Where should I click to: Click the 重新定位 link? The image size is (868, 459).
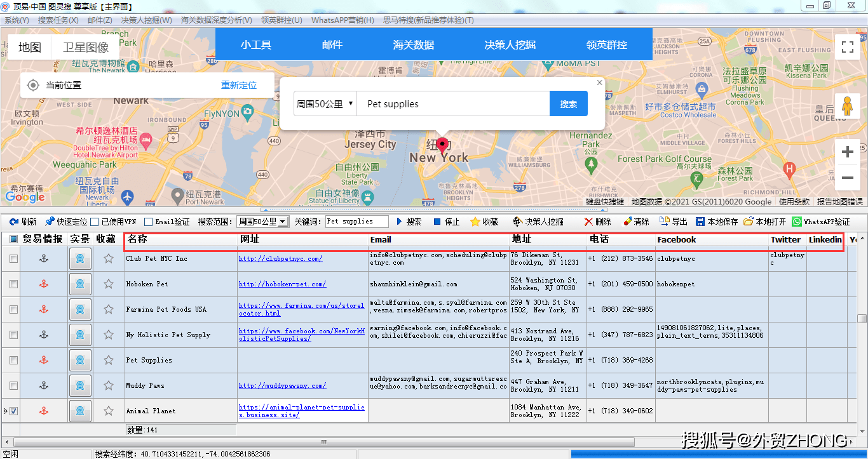coord(239,85)
